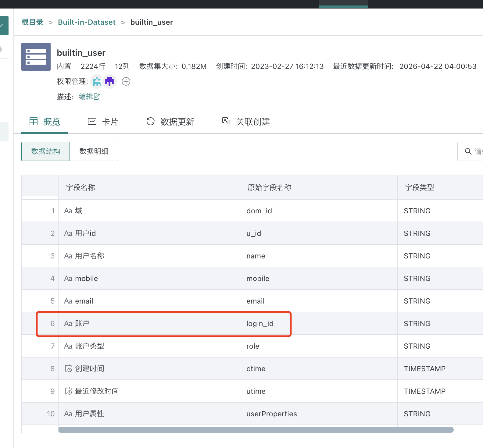Click the 卡片 chart icon

click(92, 121)
